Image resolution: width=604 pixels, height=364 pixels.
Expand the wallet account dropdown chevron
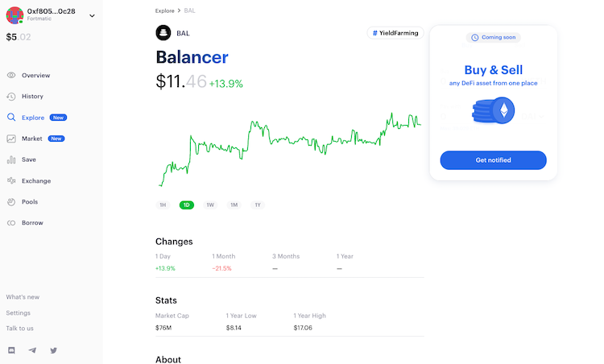(x=92, y=16)
